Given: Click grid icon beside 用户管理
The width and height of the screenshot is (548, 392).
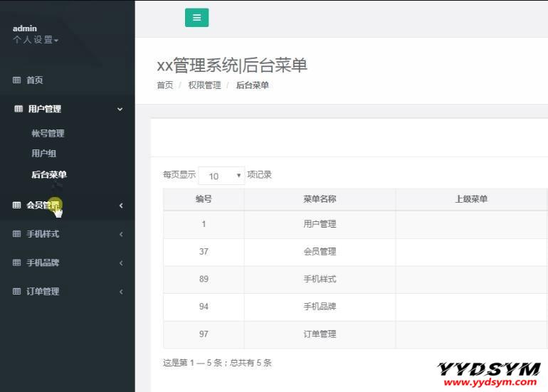Looking at the screenshot, I should [19, 109].
